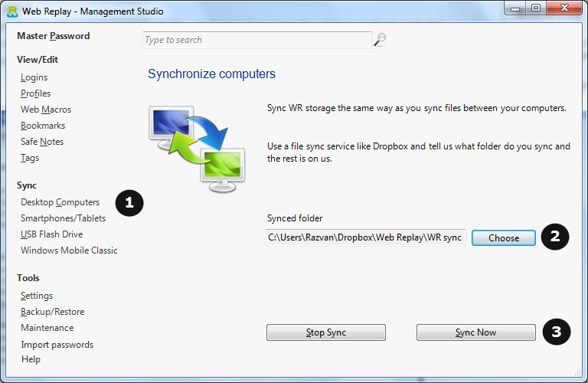Go to Web Macros
The height and width of the screenshot is (383, 588).
point(46,110)
